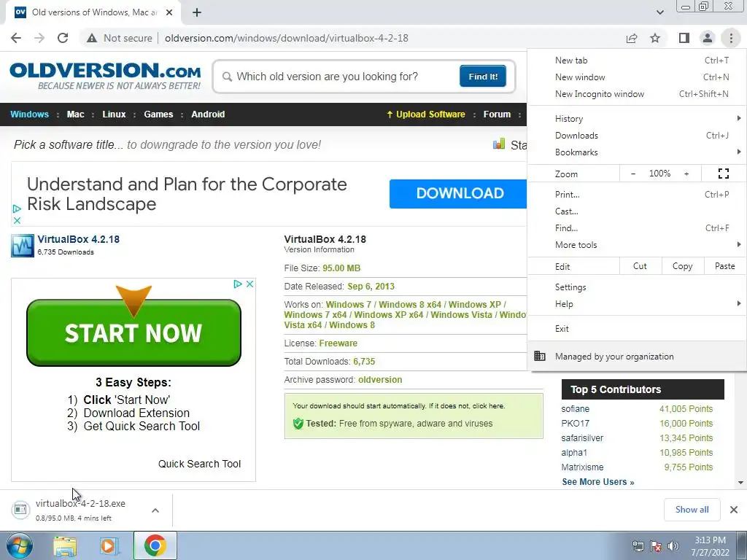Open download options chevron for virtualbox-4-2-18.exe
747x560 pixels.
pos(155,510)
